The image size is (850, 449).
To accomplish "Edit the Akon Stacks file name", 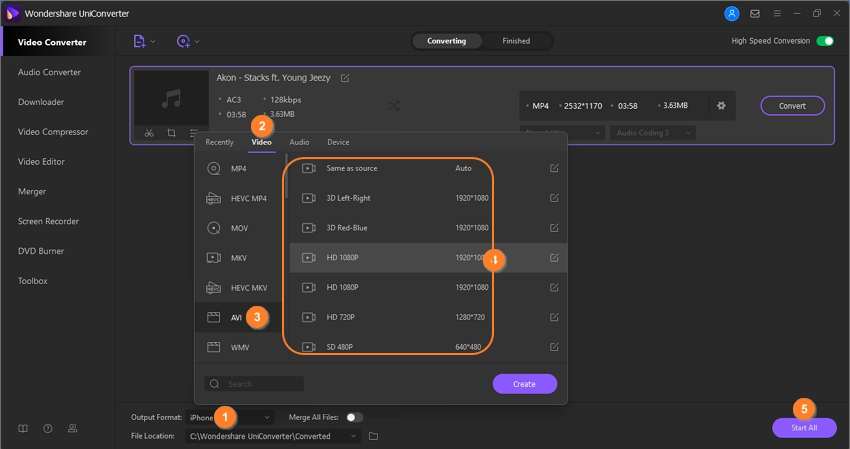I will tap(345, 78).
